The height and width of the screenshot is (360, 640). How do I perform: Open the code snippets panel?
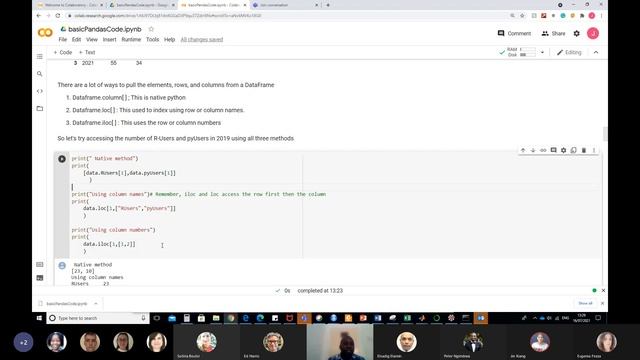point(40,91)
